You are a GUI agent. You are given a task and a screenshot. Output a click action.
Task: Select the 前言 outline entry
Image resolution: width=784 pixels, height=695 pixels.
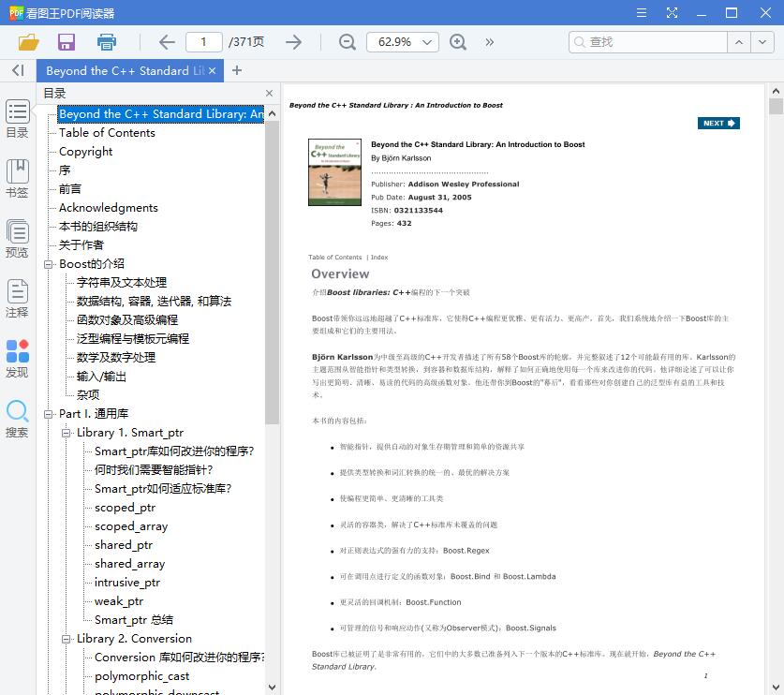70,189
